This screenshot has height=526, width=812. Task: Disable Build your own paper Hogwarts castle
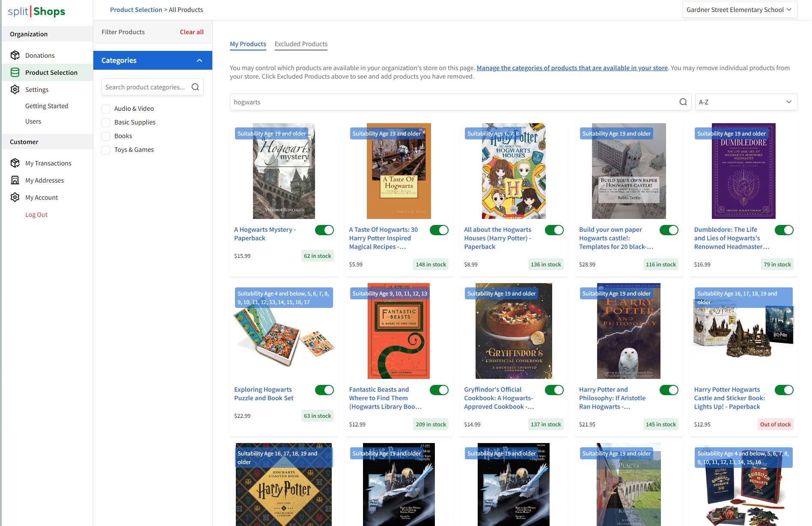[x=669, y=230]
